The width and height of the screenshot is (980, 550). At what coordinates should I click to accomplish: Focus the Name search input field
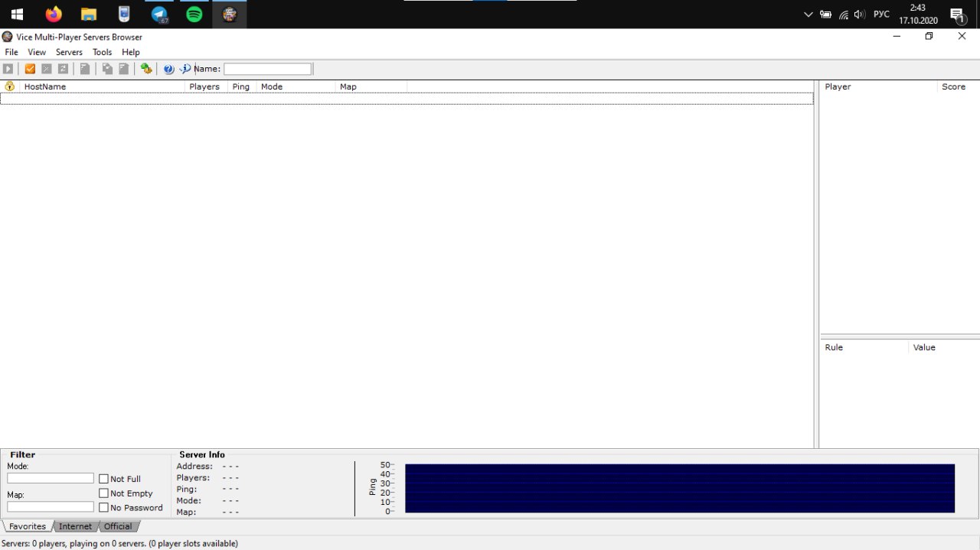[267, 69]
